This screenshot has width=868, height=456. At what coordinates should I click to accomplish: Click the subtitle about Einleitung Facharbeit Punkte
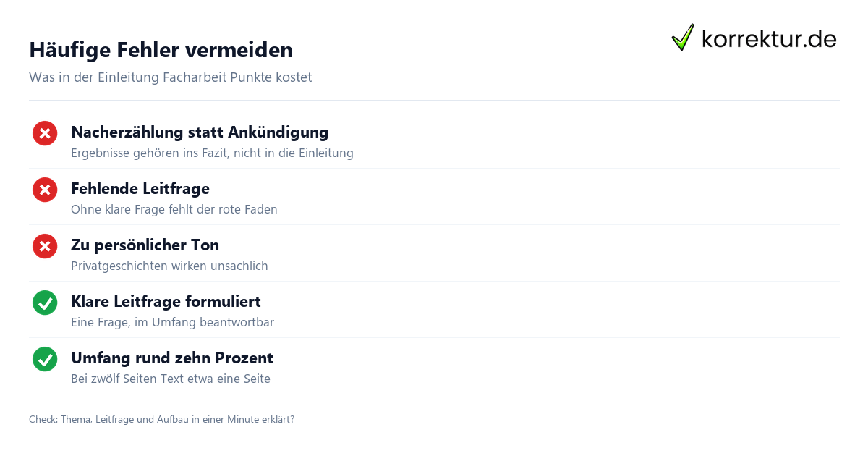coord(170,77)
